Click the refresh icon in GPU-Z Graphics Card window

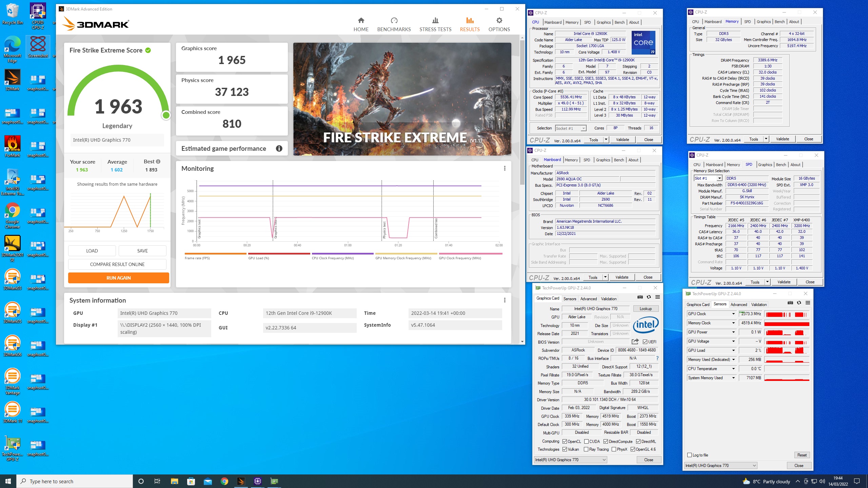pyautogui.click(x=649, y=297)
